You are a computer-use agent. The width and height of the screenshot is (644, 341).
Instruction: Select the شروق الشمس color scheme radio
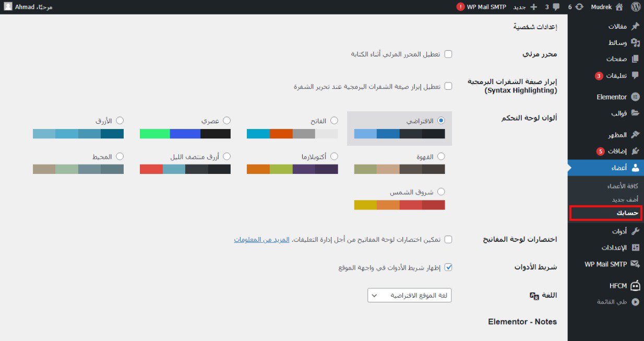(441, 192)
